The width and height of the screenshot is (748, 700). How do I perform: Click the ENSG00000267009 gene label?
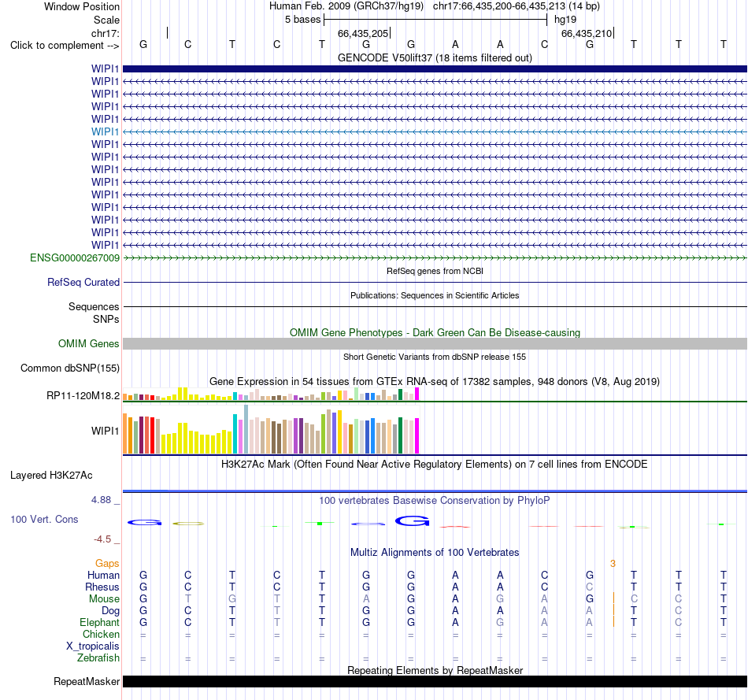pyautogui.click(x=75, y=258)
